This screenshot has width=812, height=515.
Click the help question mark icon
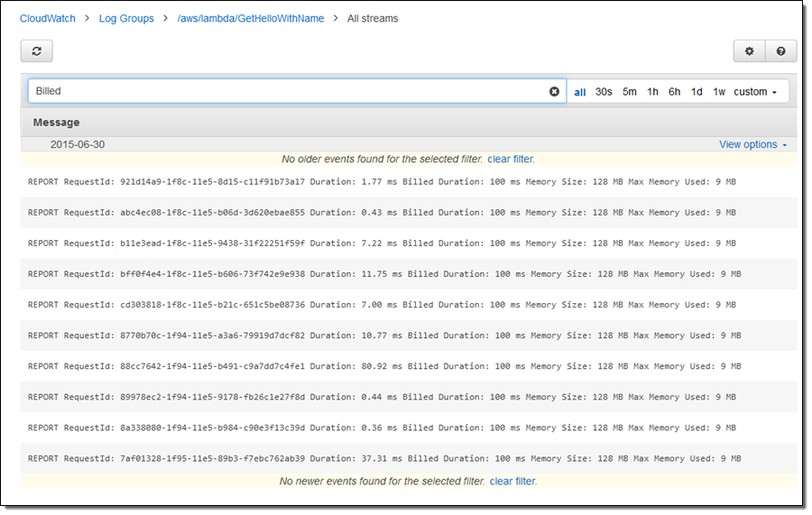point(780,51)
